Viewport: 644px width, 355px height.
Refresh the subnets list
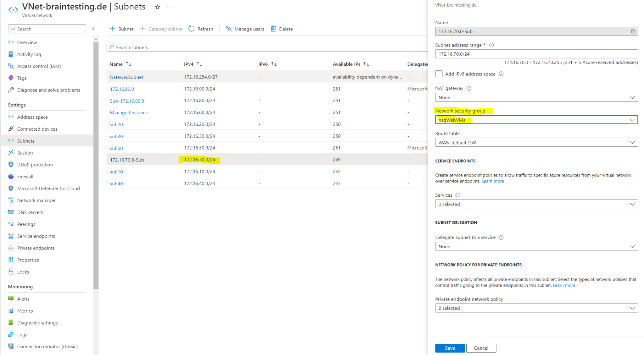[201, 29]
